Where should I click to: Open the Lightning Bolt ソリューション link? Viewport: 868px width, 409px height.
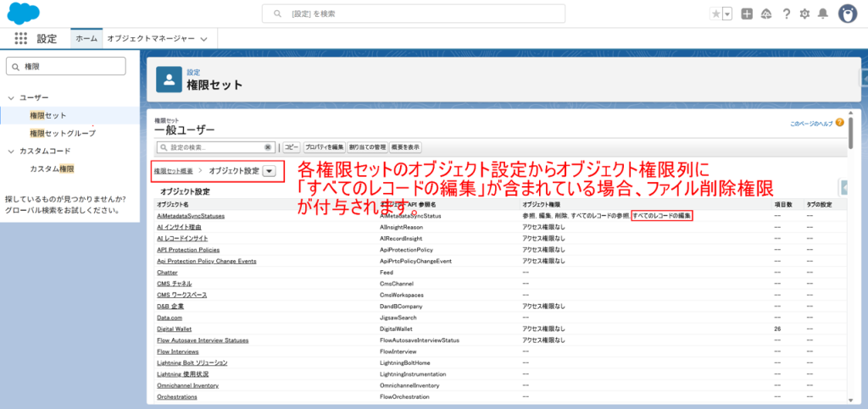coord(192,363)
